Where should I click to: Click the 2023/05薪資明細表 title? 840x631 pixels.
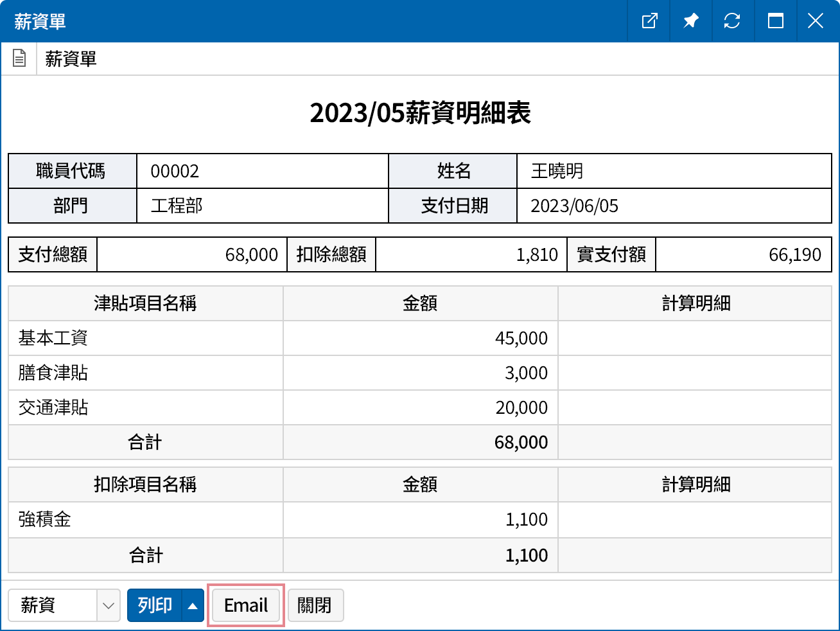[x=420, y=114]
